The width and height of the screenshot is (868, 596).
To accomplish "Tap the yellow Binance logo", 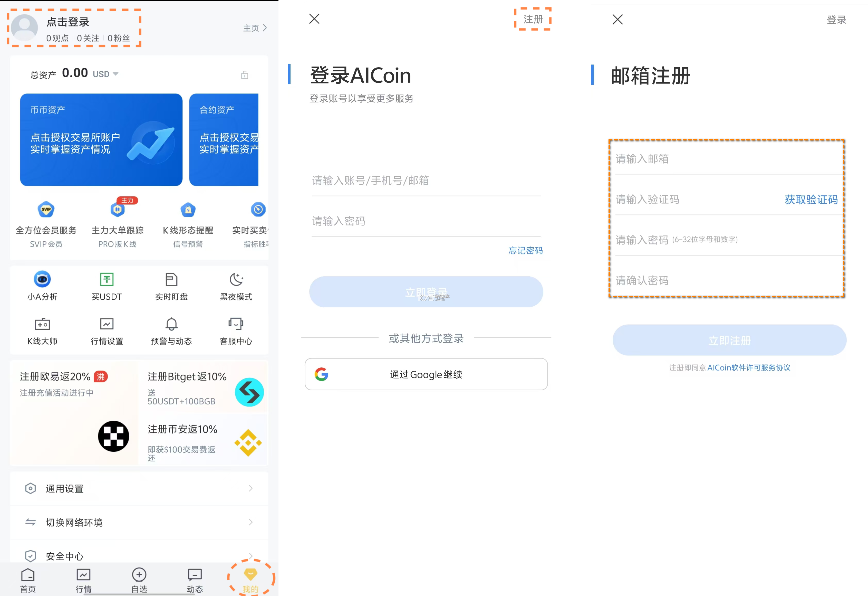I will pyautogui.click(x=248, y=443).
